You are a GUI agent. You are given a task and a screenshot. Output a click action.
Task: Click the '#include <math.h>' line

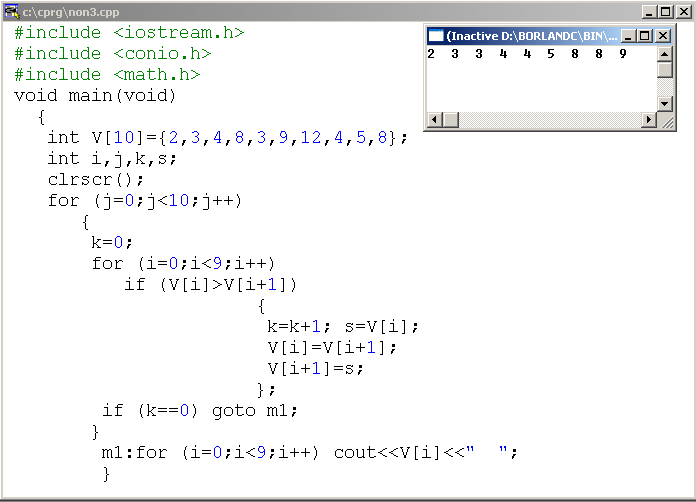(107, 75)
